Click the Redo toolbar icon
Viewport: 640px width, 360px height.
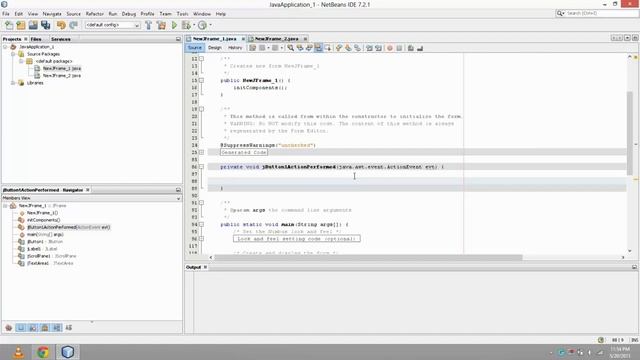coord(73,25)
